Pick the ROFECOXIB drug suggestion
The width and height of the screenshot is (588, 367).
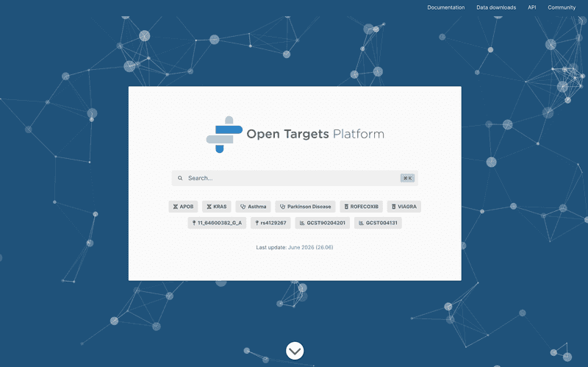361,207
